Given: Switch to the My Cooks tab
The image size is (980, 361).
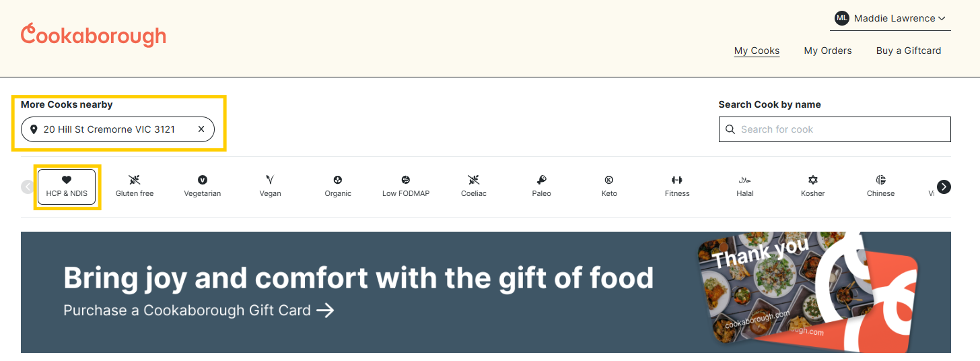Looking at the screenshot, I should [757, 51].
